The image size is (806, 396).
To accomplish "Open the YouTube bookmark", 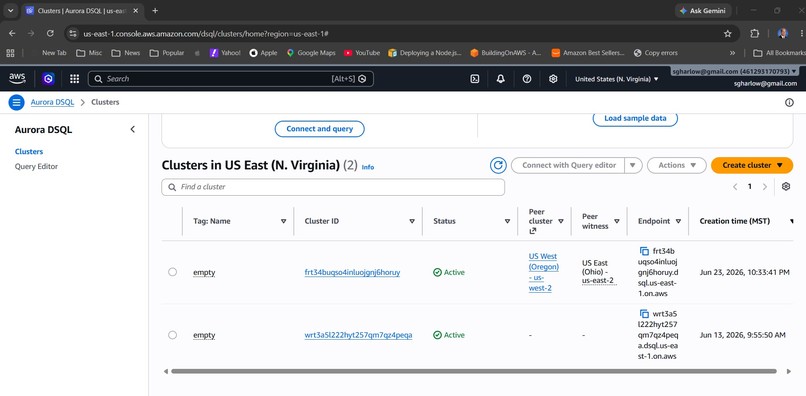I will (362, 53).
